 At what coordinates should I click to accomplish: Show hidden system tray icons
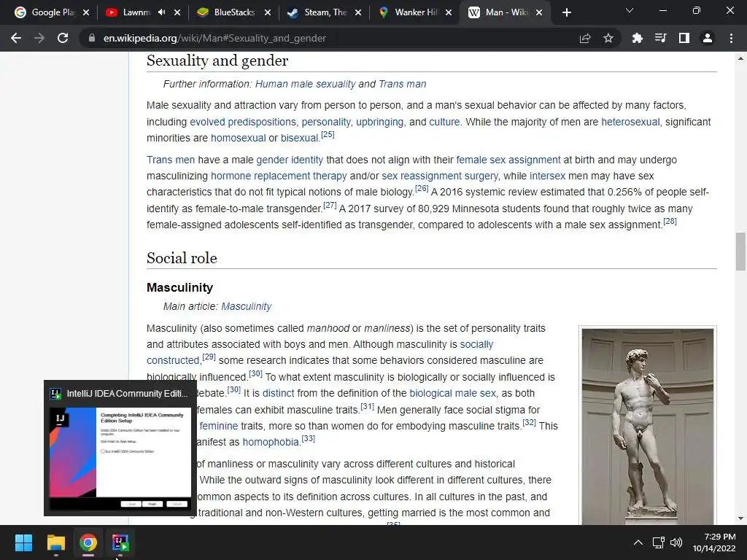click(x=638, y=542)
